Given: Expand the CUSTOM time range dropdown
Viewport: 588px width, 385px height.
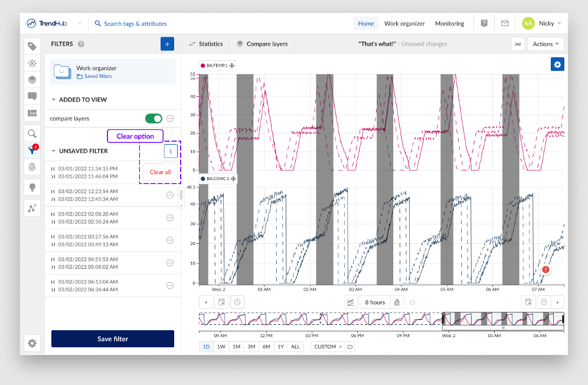Looking at the screenshot, I should pyautogui.click(x=328, y=347).
